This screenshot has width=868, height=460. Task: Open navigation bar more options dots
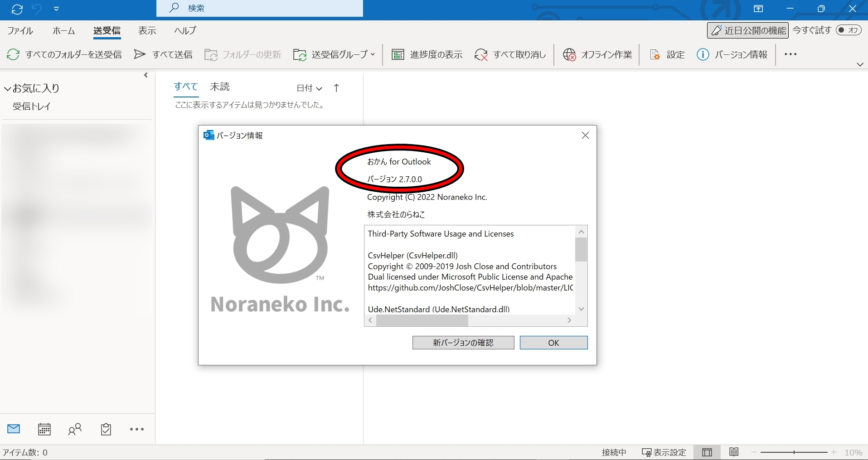pos(137,429)
